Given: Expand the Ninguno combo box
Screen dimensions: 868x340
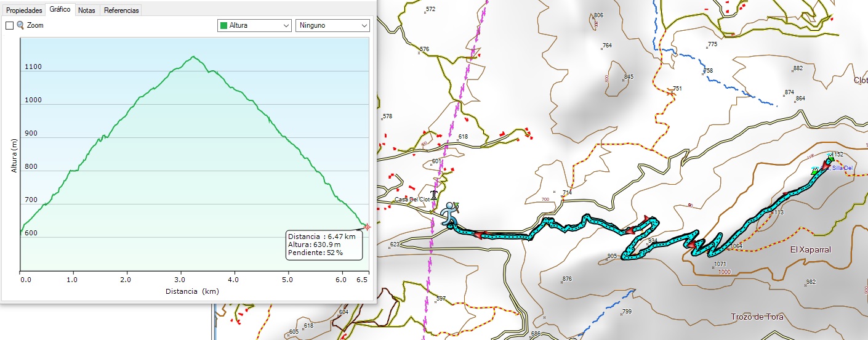Looking at the screenshot, I should pos(332,25).
